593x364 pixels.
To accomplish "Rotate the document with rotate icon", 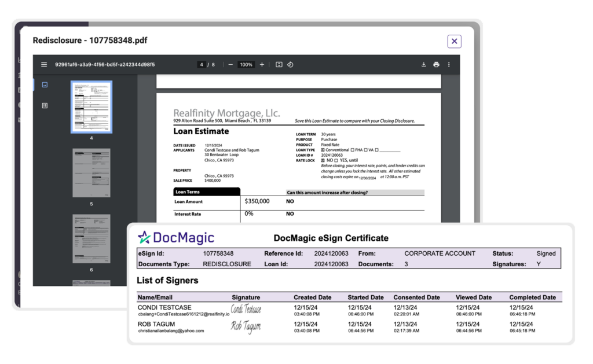I will click(x=290, y=65).
